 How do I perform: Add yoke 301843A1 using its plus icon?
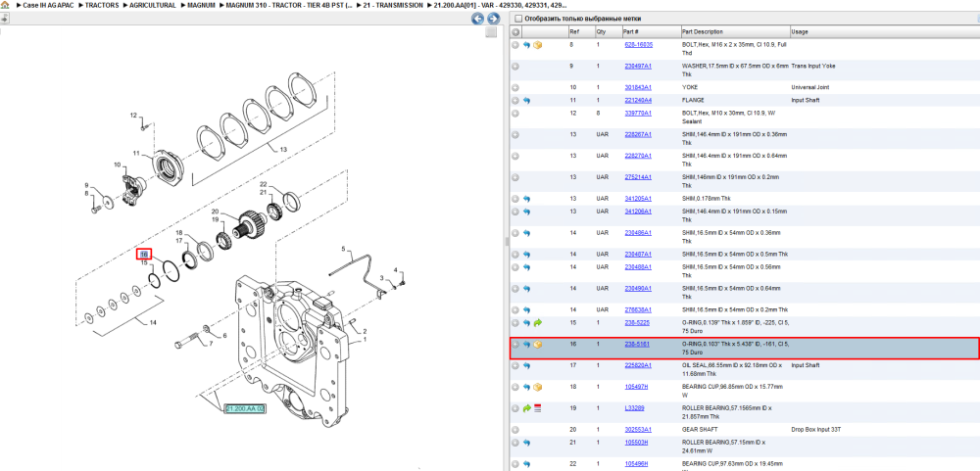click(x=515, y=87)
